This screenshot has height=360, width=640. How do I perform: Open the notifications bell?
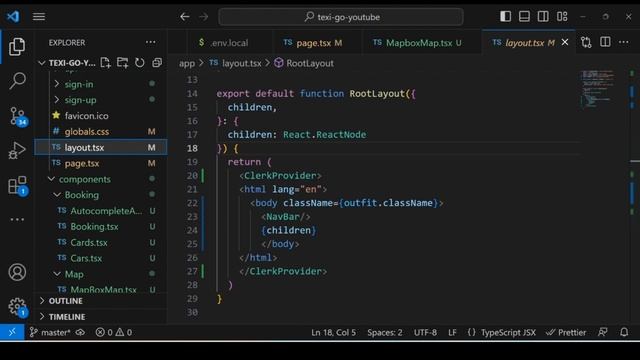pos(624,332)
